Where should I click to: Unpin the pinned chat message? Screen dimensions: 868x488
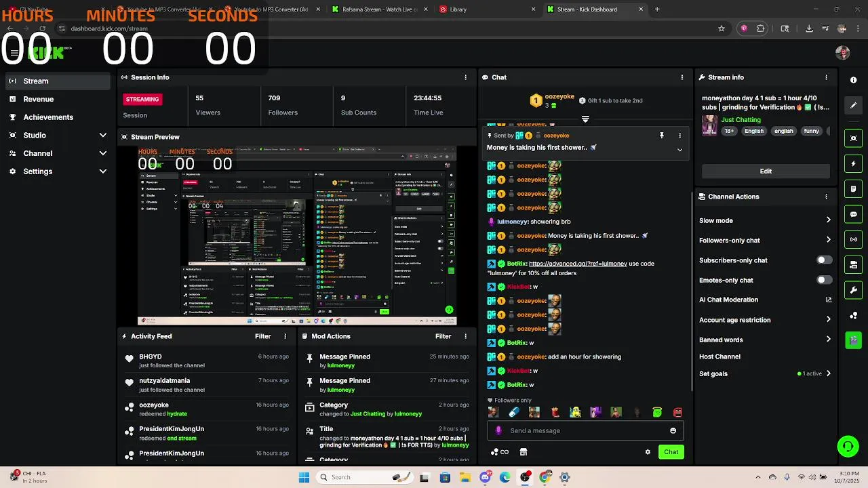662,136
